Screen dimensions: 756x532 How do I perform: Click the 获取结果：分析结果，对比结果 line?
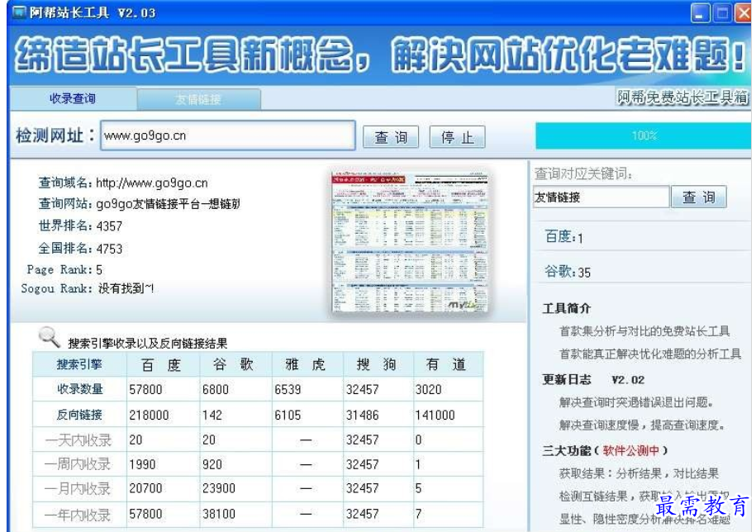pyautogui.click(x=639, y=473)
